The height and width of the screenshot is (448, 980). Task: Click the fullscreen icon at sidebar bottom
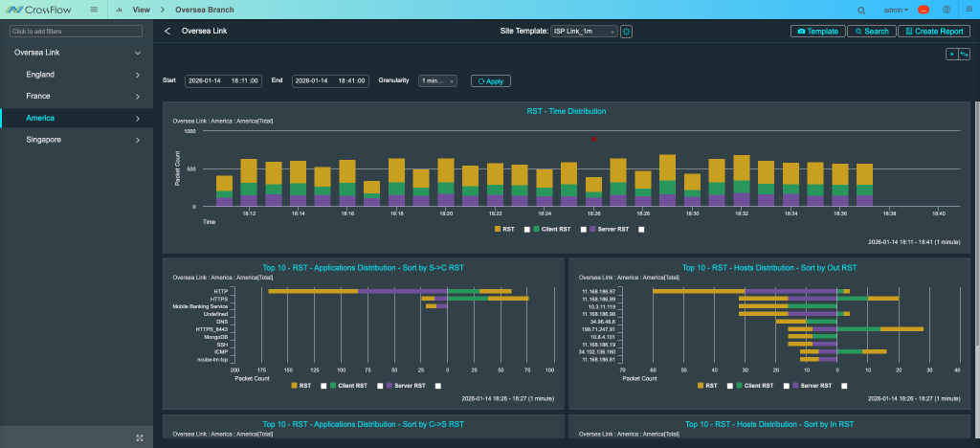[x=140, y=437]
